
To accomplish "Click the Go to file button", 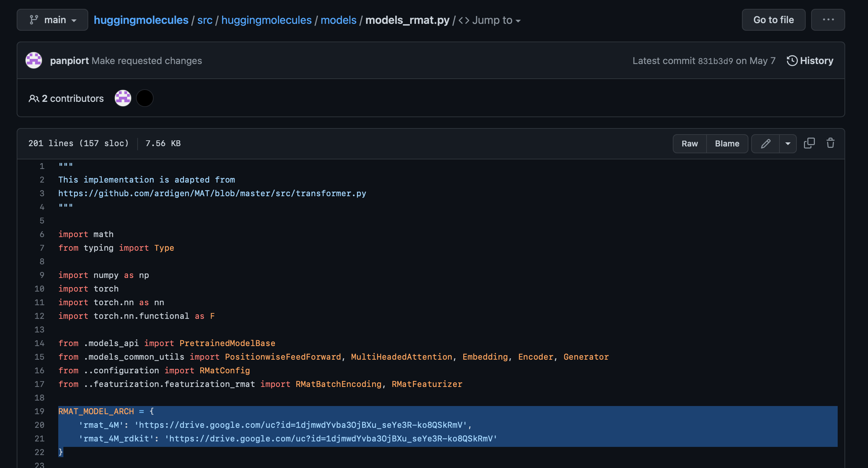I will (773, 20).
